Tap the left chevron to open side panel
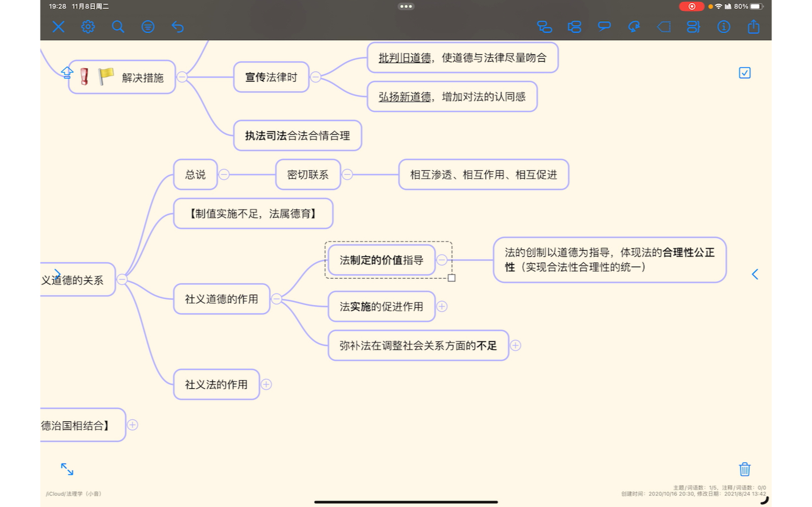812x507 pixels. click(x=755, y=275)
